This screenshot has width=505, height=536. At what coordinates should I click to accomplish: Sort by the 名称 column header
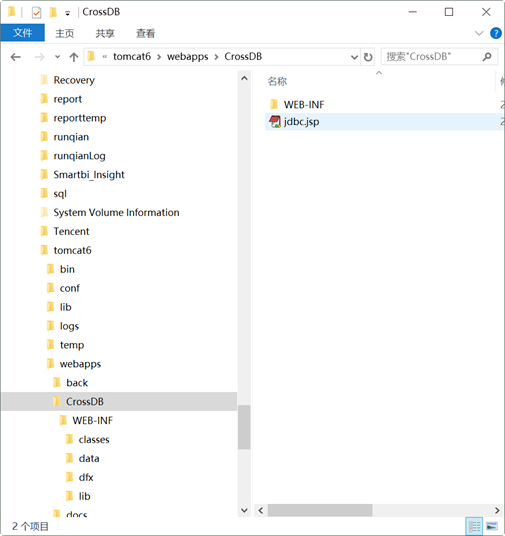point(277,81)
